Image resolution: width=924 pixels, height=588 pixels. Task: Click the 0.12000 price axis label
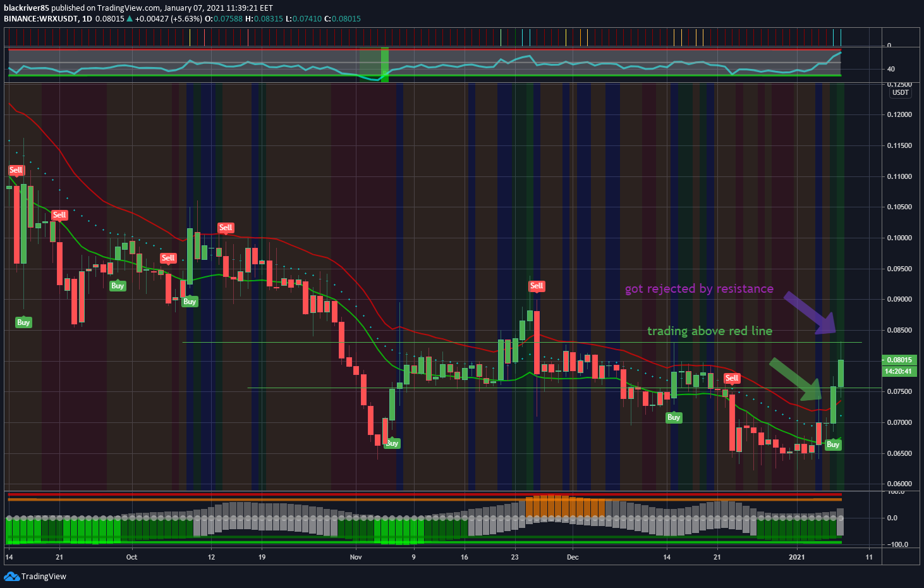click(x=899, y=115)
